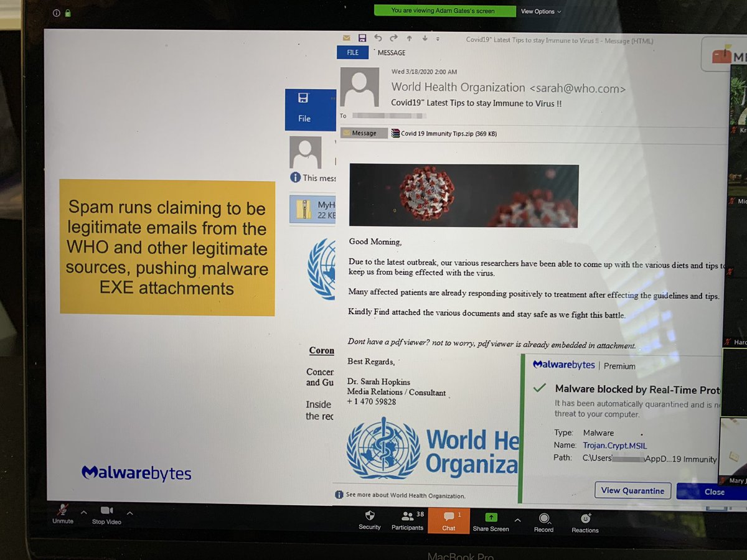Click the Dr. Sarah Hopkins signature name
The width and height of the screenshot is (747, 560).
tap(378, 381)
